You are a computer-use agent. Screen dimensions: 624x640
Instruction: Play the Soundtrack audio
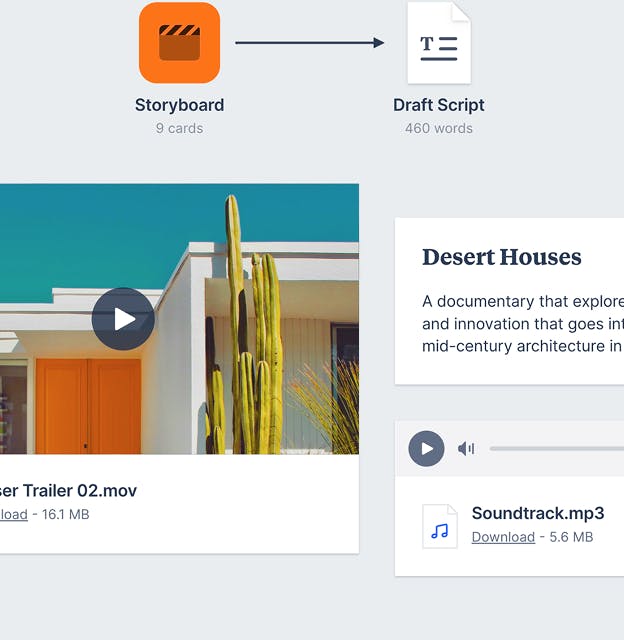pyautogui.click(x=426, y=449)
